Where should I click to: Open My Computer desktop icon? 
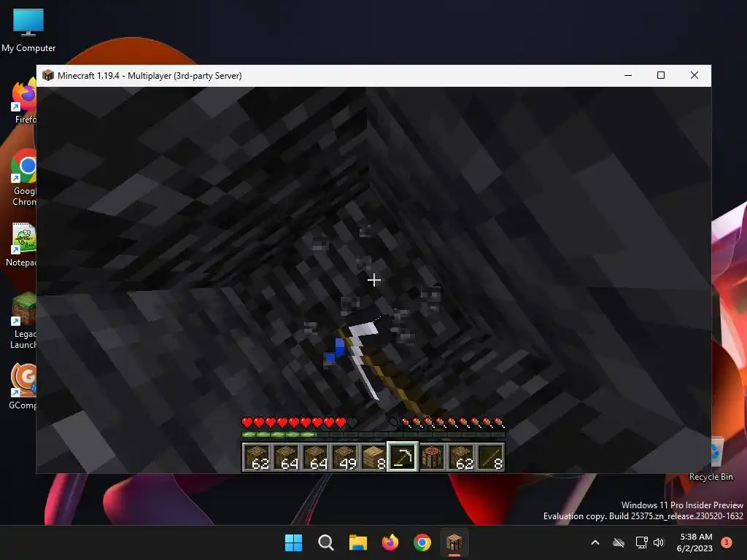(x=28, y=30)
